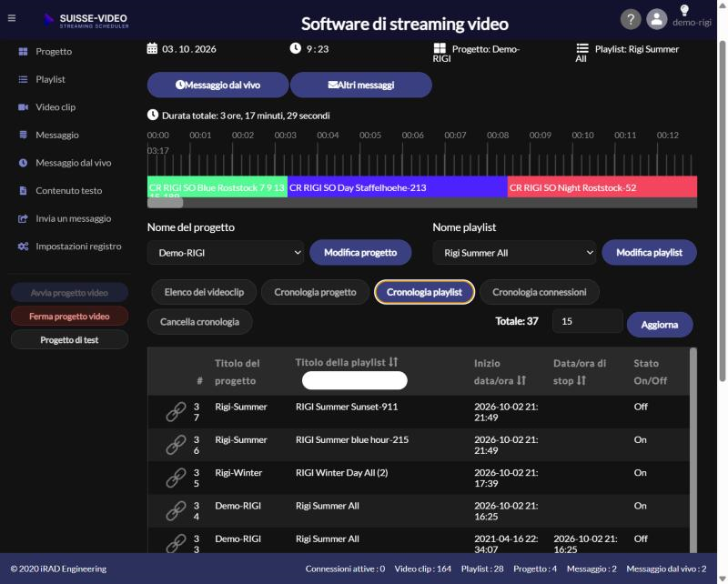This screenshot has width=728, height=584.
Task: Open the Nome playlist dropdown
Action: tap(514, 253)
